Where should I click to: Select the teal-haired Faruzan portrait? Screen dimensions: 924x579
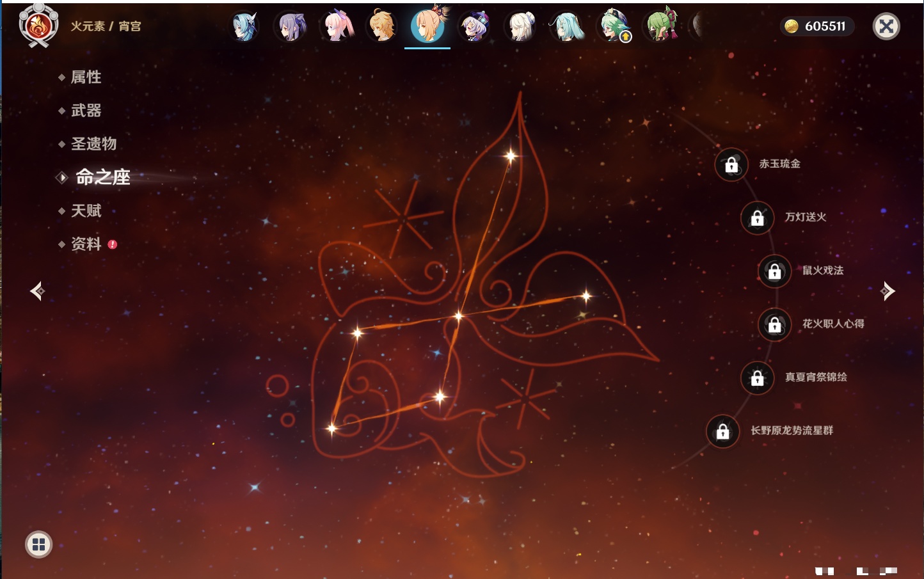(x=567, y=26)
